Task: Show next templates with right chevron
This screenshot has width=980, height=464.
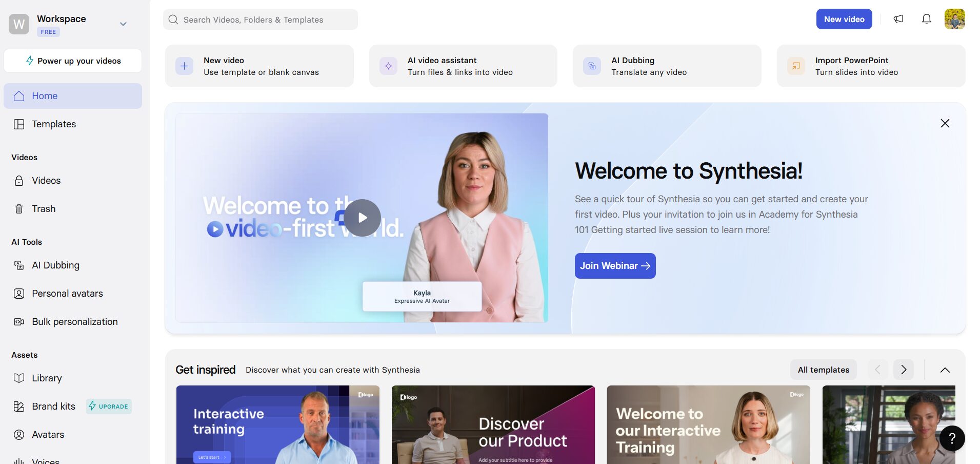Action: [904, 370]
